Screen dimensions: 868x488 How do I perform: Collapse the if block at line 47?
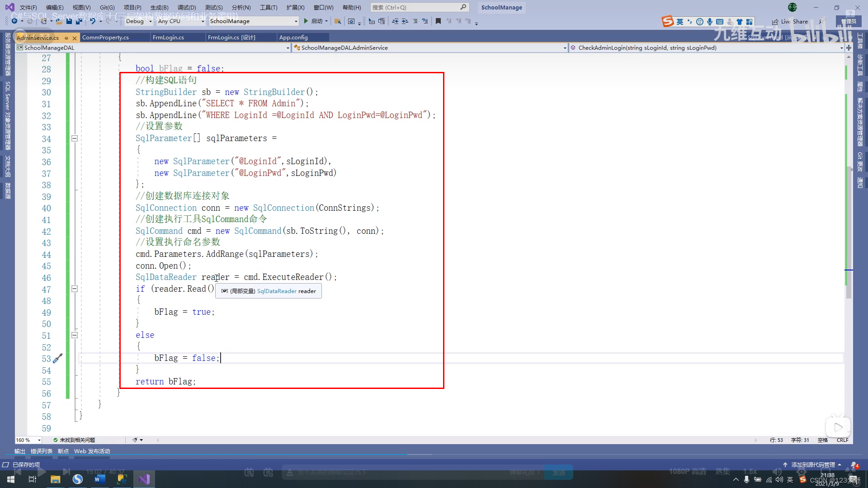75,289
